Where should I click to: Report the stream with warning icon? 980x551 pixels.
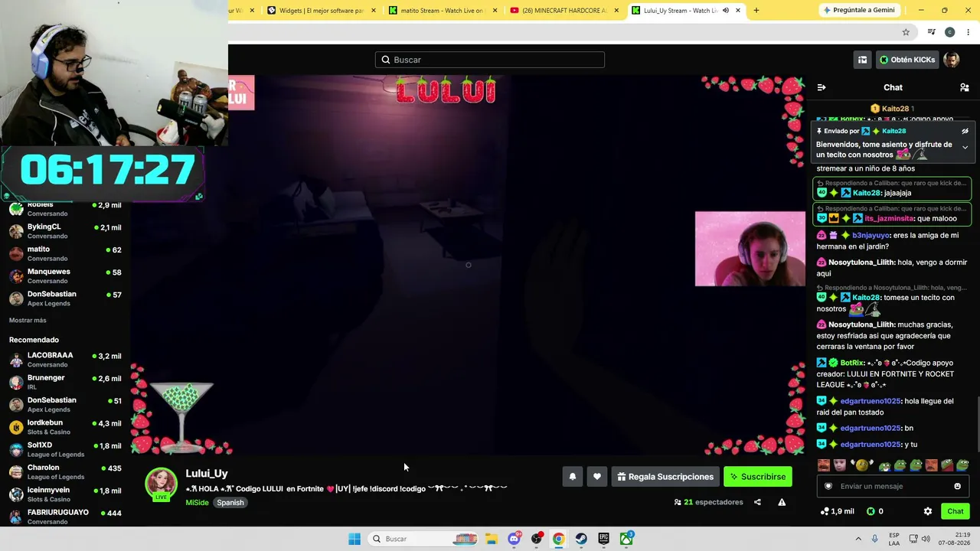pyautogui.click(x=782, y=502)
